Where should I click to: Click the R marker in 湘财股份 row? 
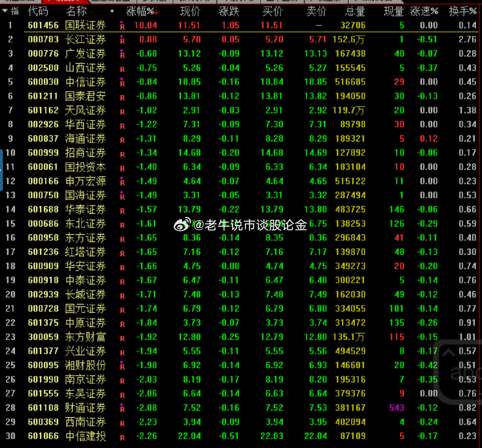[122, 365]
